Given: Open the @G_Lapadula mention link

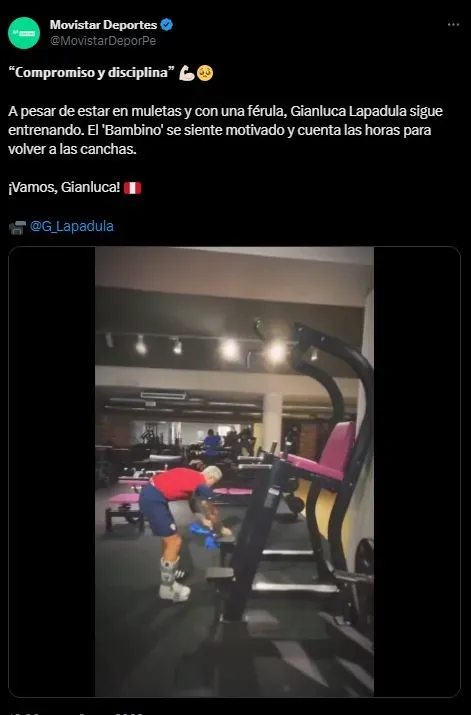Looking at the screenshot, I should [72, 226].
